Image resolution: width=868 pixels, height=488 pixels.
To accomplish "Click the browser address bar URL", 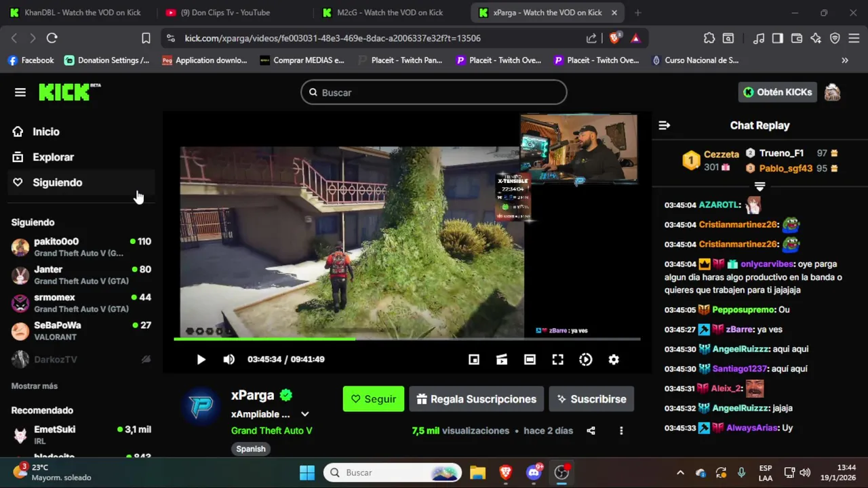I will coord(333,39).
